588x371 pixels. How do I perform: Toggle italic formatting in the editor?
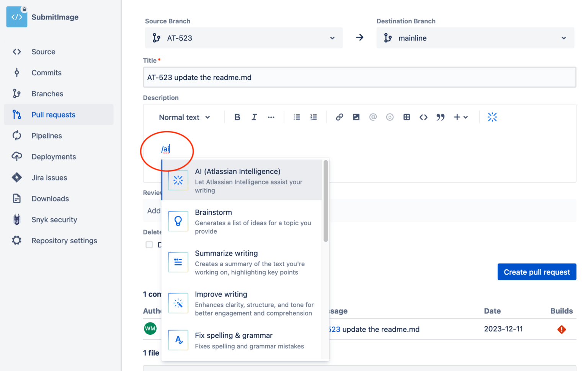(x=254, y=117)
